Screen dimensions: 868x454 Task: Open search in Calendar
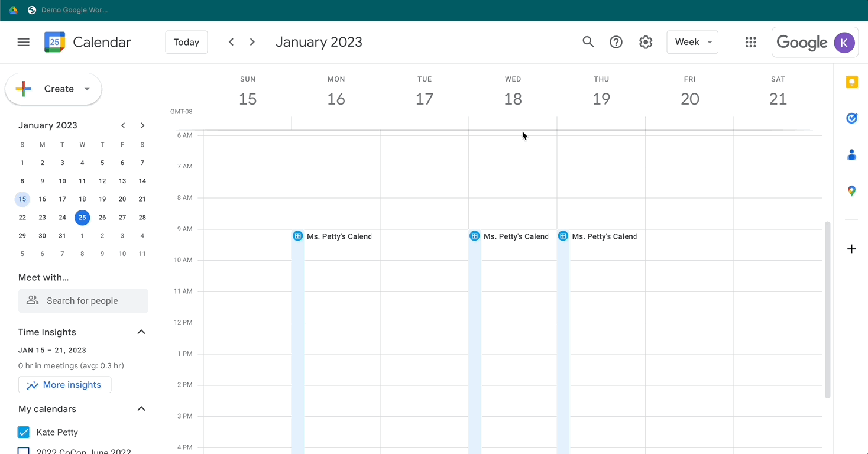pyautogui.click(x=588, y=42)
